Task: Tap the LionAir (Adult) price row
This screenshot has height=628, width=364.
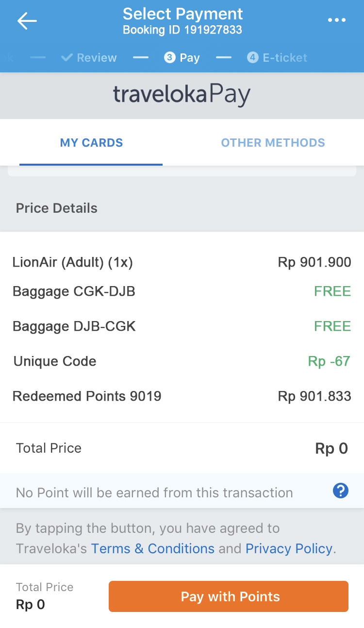Action: point(182,263)
